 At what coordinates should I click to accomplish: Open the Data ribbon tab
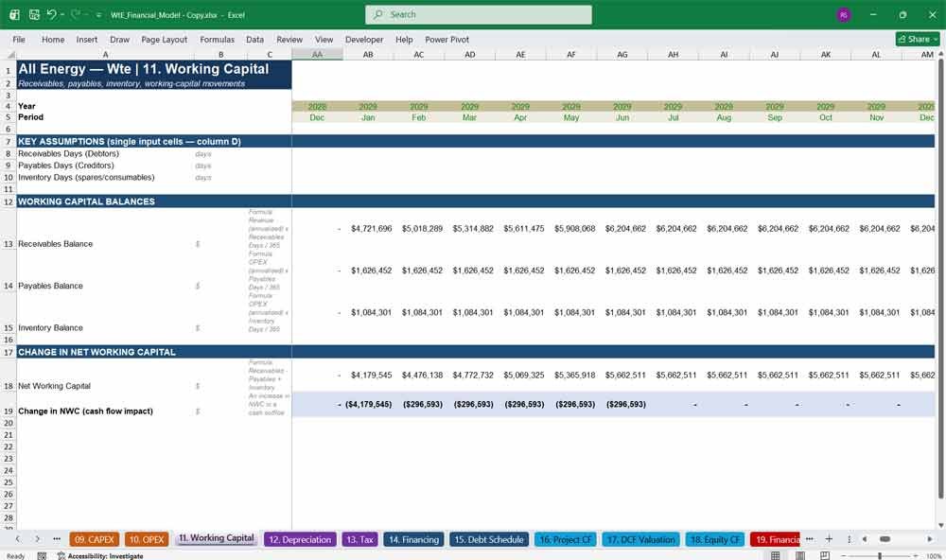tap(254, 39)
